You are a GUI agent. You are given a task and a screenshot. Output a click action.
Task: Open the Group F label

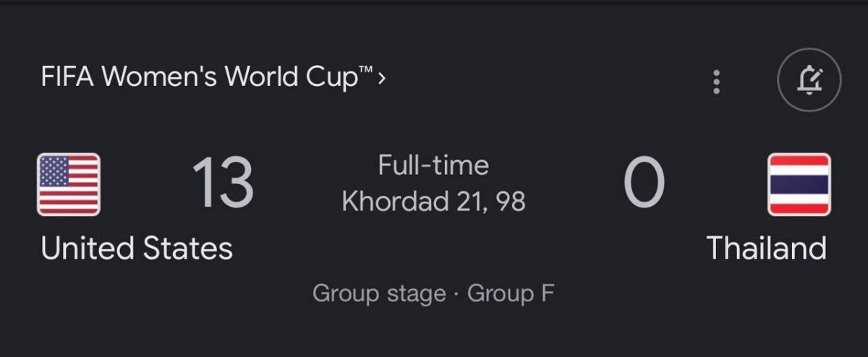click(511, 293)
